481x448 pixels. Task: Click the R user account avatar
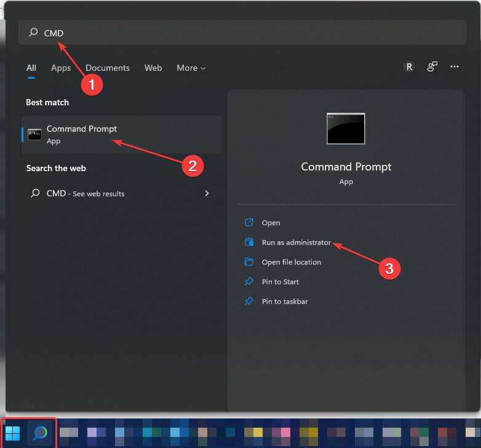pos(409,67)
